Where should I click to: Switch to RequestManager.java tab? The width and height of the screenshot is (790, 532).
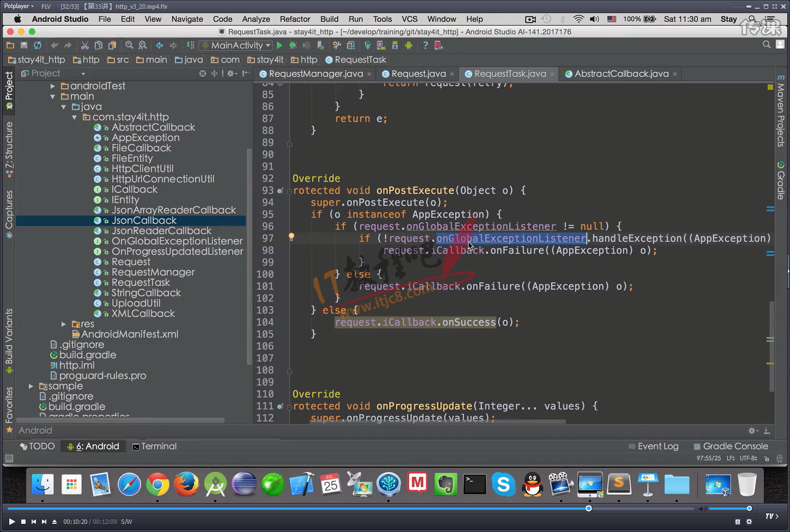click(315, 74)
